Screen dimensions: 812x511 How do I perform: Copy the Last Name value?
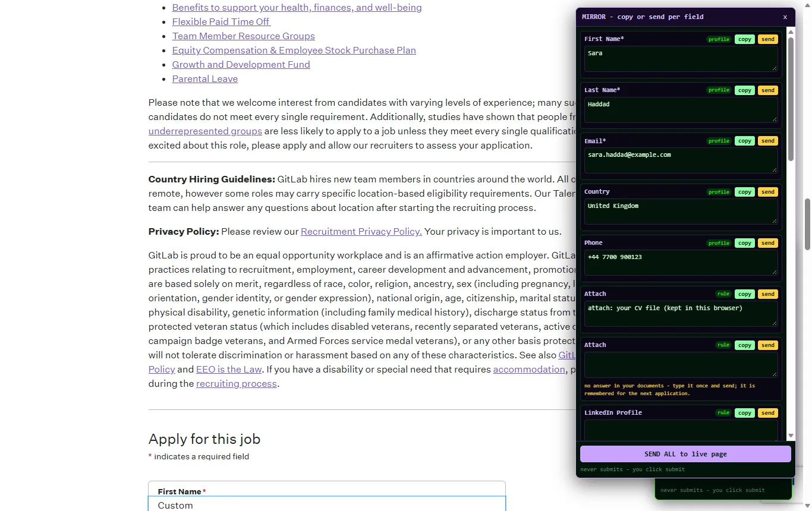click(x=745, y=90)
